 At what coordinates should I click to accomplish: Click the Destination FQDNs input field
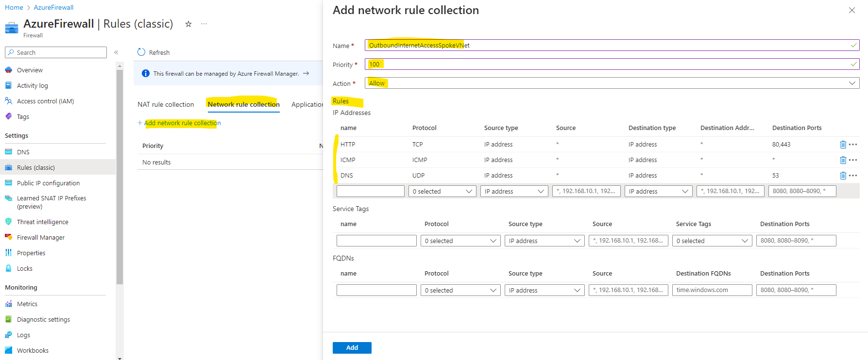coord(712,290)
